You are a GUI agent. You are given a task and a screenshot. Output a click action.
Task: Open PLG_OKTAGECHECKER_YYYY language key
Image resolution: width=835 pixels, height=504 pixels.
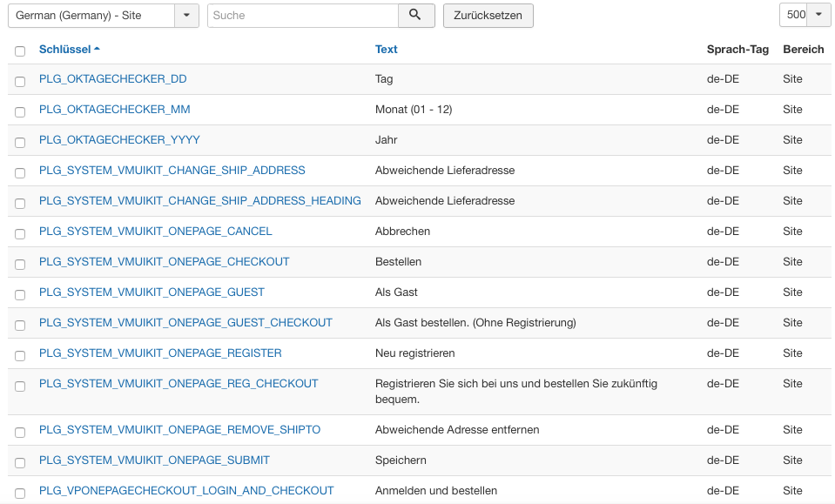119,140
